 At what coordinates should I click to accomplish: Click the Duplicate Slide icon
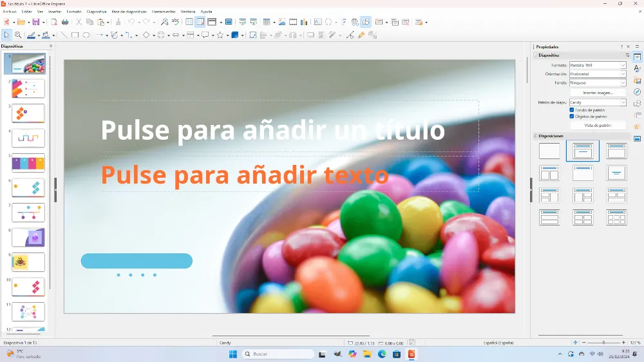[x=395, y=22]
